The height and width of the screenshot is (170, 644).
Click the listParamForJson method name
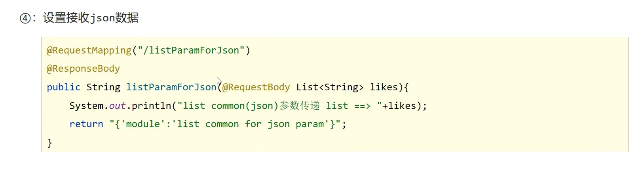pyautogui.click(x=171, y=87)
